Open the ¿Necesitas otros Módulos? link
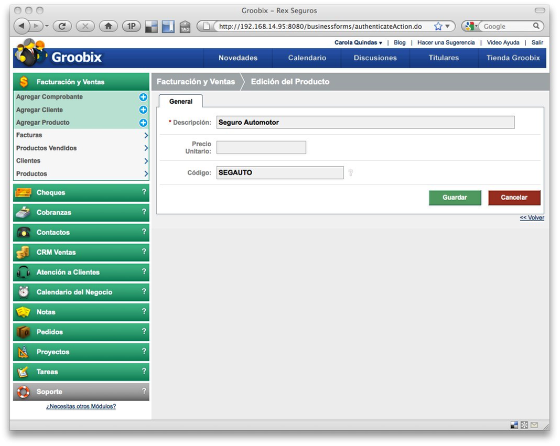 pos(81,406)
